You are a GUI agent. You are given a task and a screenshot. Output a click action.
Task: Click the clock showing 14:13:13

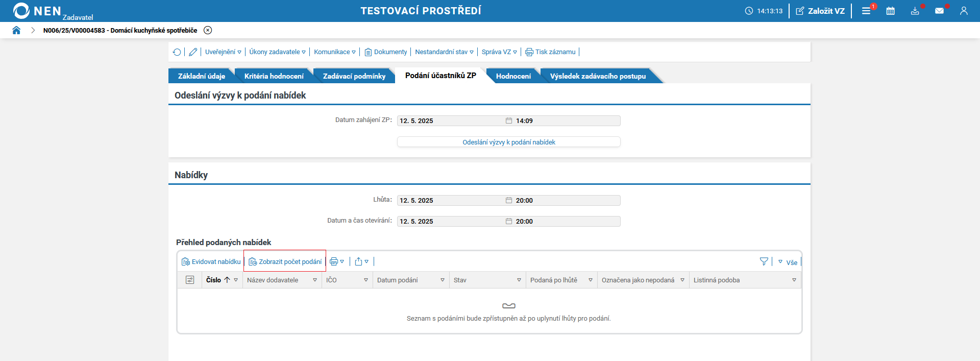[764, 11]
